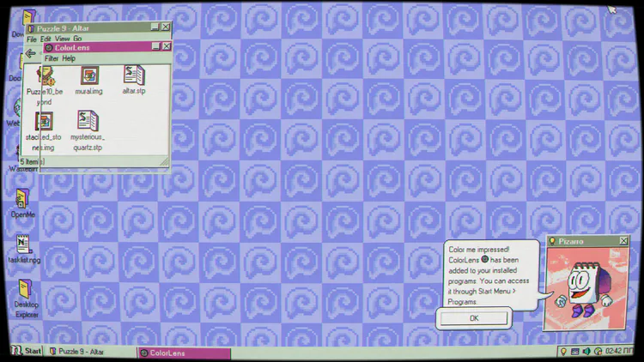Image resolution: width=644 pixels, height=362 pixels.
Task: Open the Start menu
Action: (x=27, y=351)
